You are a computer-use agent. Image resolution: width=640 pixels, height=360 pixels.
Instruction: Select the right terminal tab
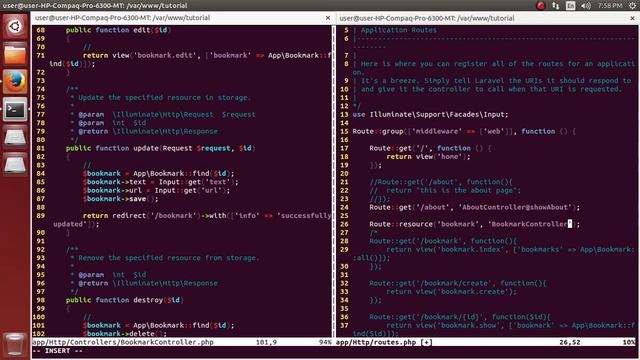(487, 18)
